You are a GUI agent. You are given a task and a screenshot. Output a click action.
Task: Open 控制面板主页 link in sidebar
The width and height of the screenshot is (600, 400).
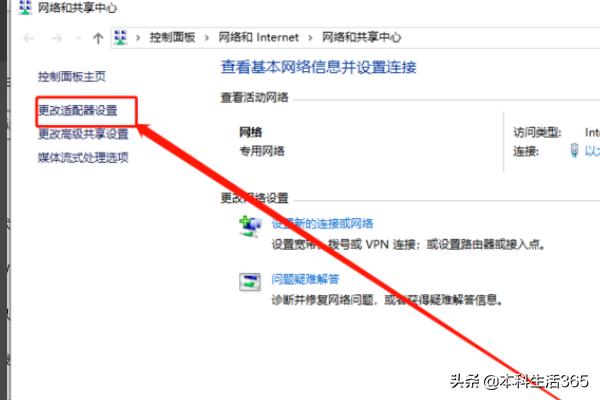(72, 77)
